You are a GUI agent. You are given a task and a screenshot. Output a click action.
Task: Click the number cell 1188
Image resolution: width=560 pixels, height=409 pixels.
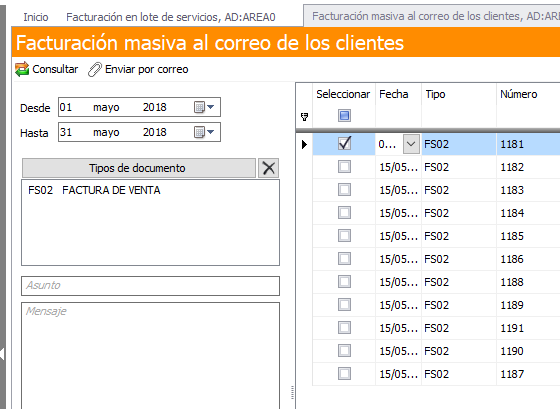pos(528,282)
